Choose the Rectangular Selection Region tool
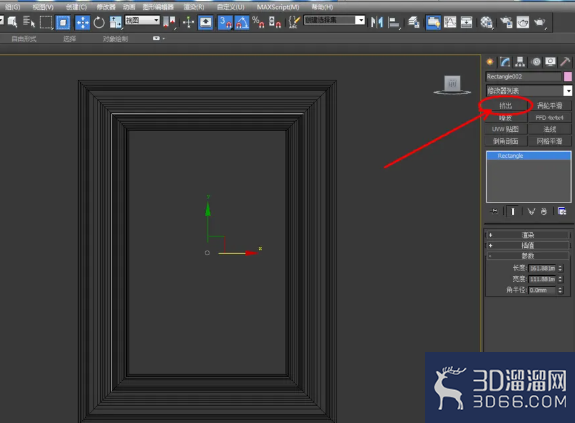 tap(46, 22)
